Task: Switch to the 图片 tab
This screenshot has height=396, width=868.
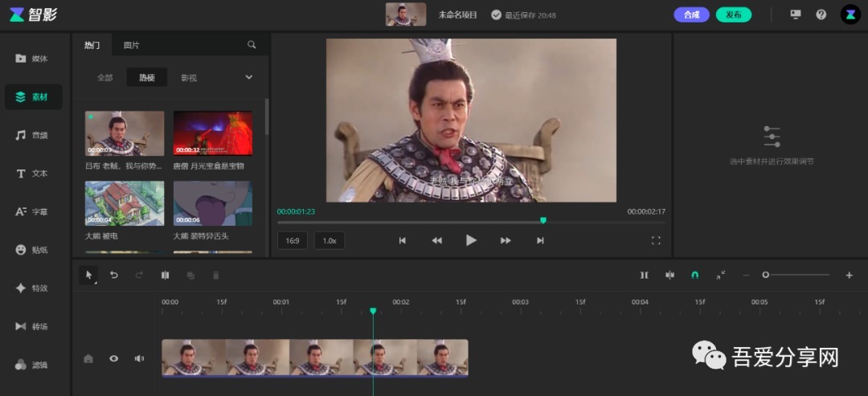Action: point(131,45)
